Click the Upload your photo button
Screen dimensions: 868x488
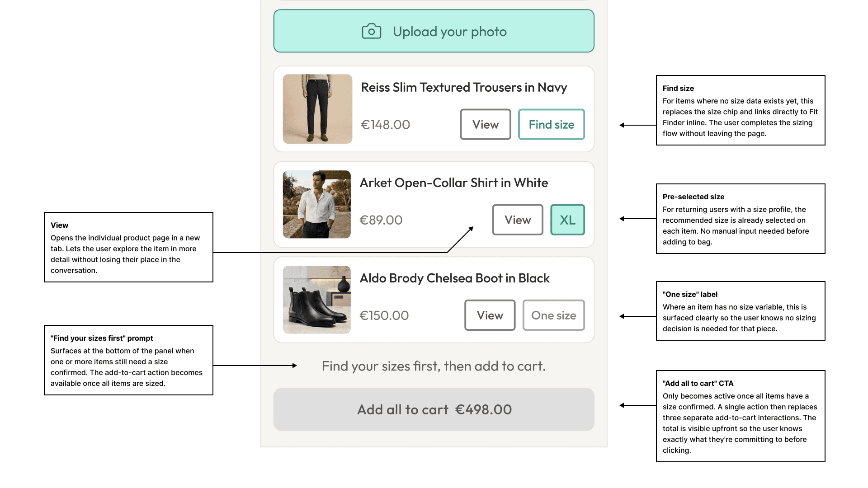[434, 31]
